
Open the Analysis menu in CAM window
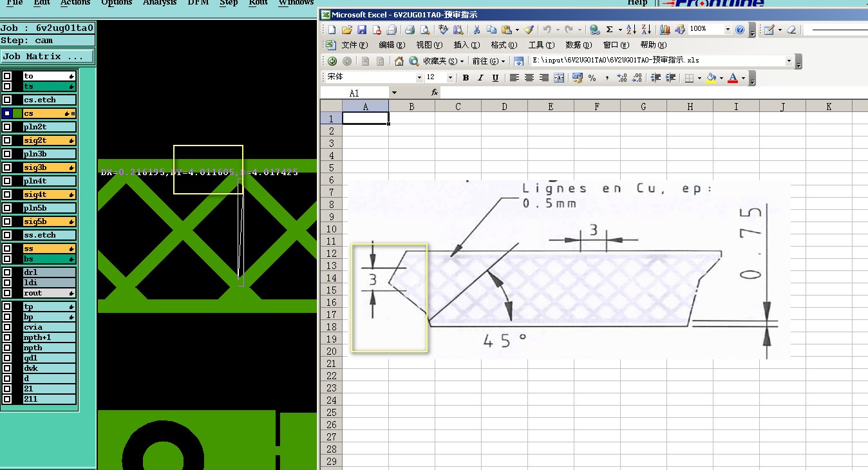pos(160,3)
